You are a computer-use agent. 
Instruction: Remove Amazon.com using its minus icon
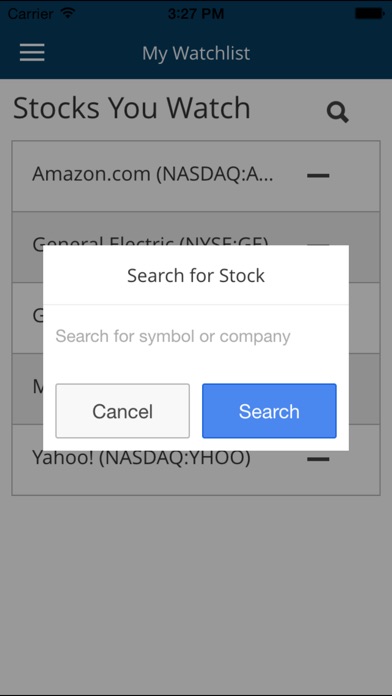(x=318, y=176)
